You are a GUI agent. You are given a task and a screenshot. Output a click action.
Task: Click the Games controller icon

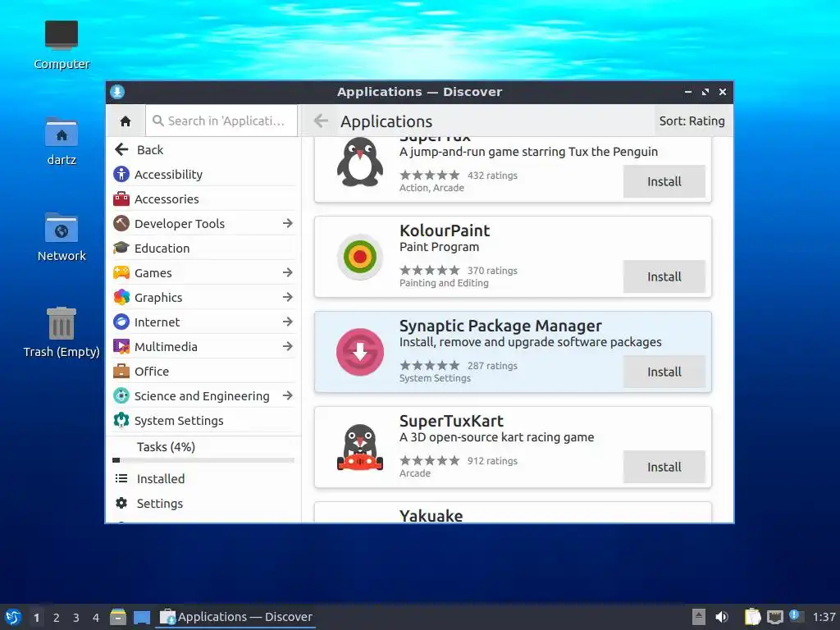[x=121, y=272]
